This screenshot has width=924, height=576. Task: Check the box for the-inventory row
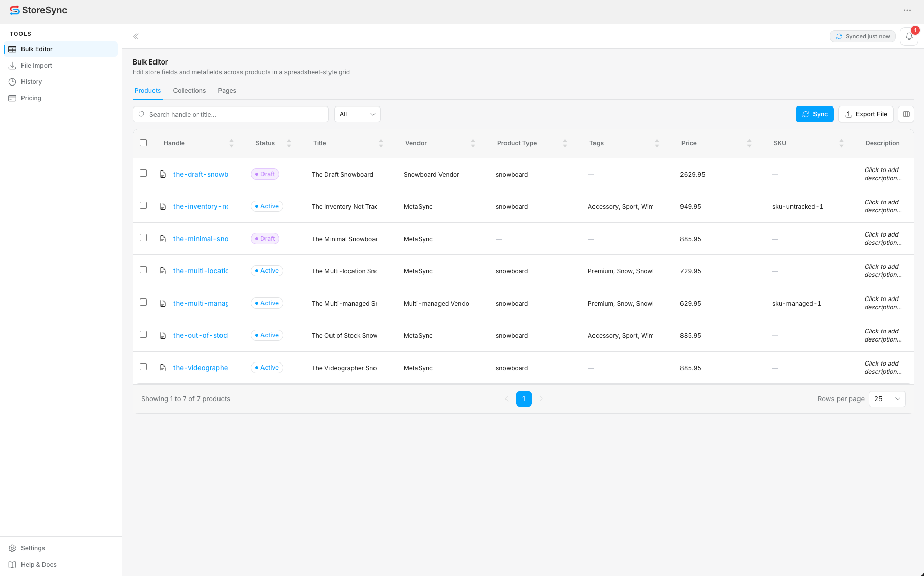click(x=143, y=205)
